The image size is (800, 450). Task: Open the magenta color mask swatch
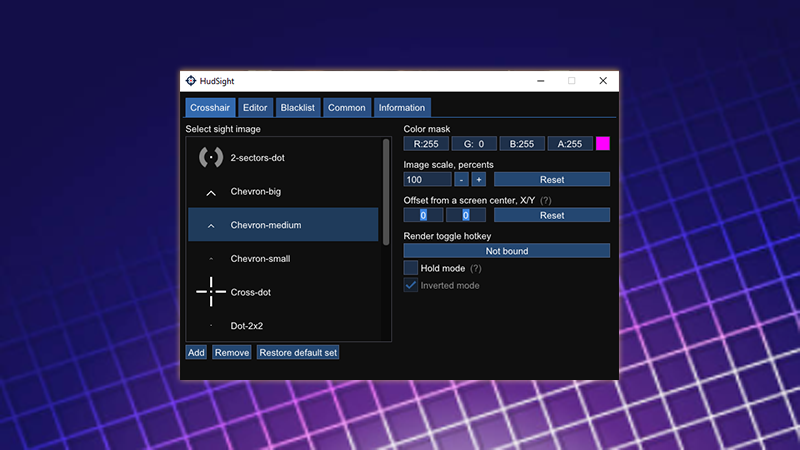(603, 144)
